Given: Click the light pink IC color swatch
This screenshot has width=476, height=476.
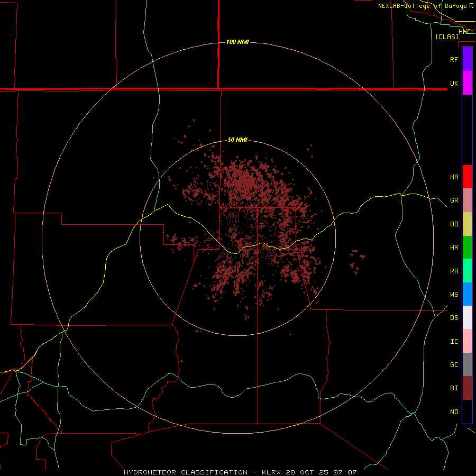Looking at the screenshot, I should (x=467, y=341).
